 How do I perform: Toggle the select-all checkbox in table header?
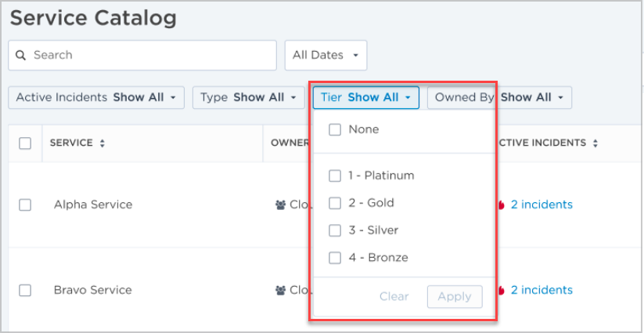(25, 143)
